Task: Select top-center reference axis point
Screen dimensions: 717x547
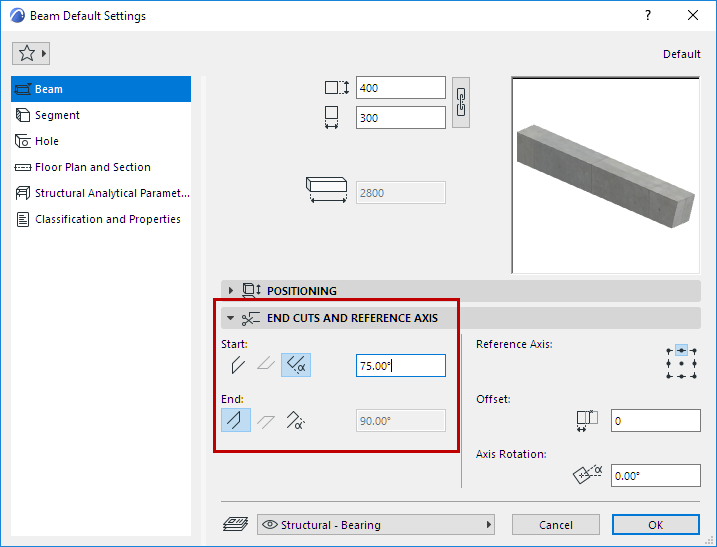Action: (681, 351)
